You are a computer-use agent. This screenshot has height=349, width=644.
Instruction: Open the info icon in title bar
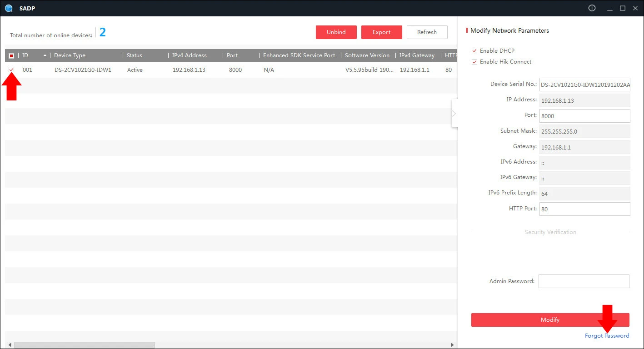pos(592,8)
